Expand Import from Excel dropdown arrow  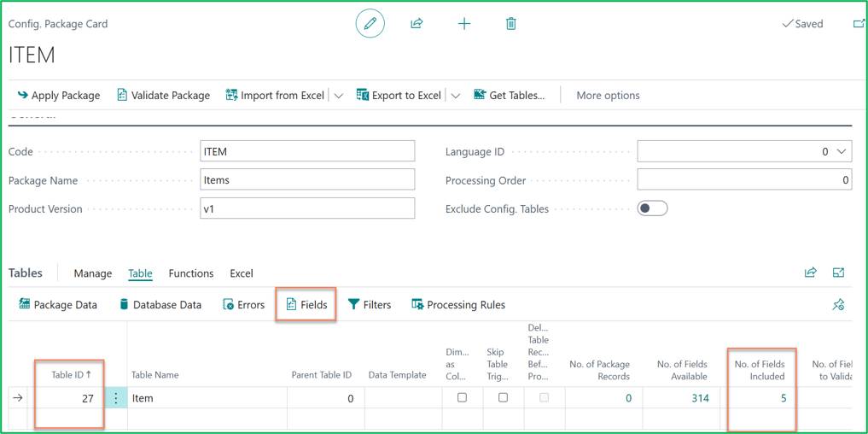coord(338,96)
